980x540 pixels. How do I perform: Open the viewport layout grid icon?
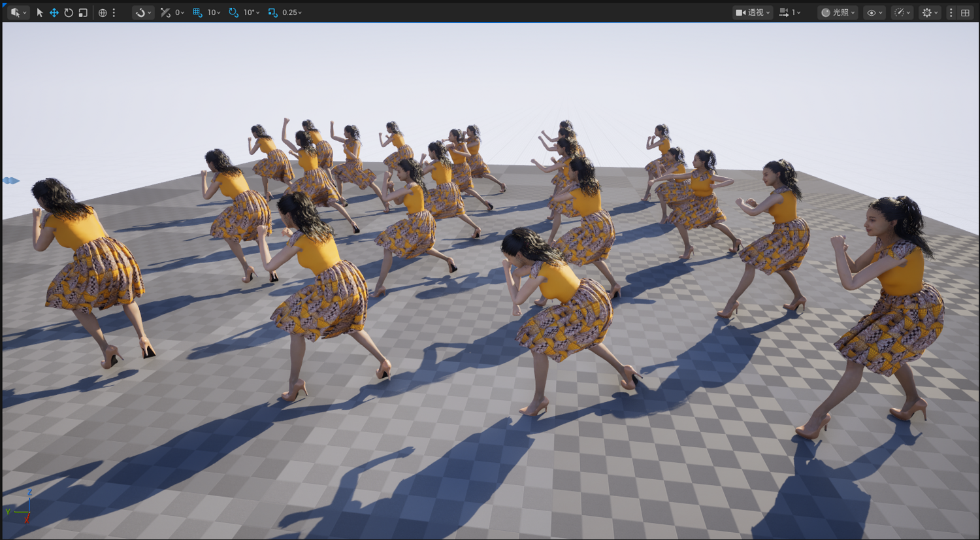click(x=965, y=12)
